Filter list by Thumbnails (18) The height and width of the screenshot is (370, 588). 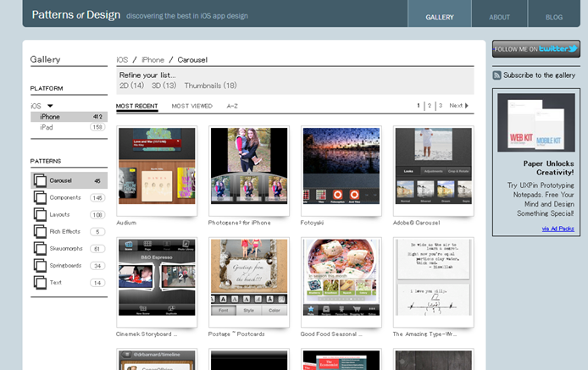(x=210, y=86)
